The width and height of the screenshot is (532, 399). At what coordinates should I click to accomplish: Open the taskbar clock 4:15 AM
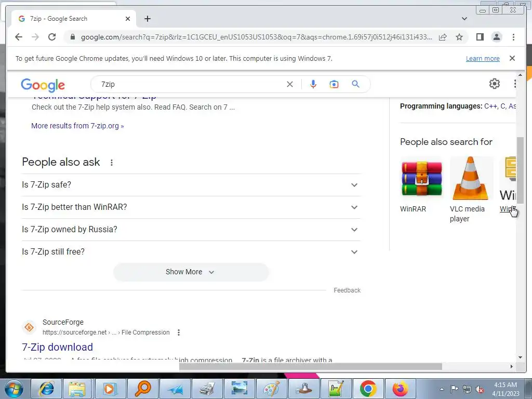pos(506,389)
